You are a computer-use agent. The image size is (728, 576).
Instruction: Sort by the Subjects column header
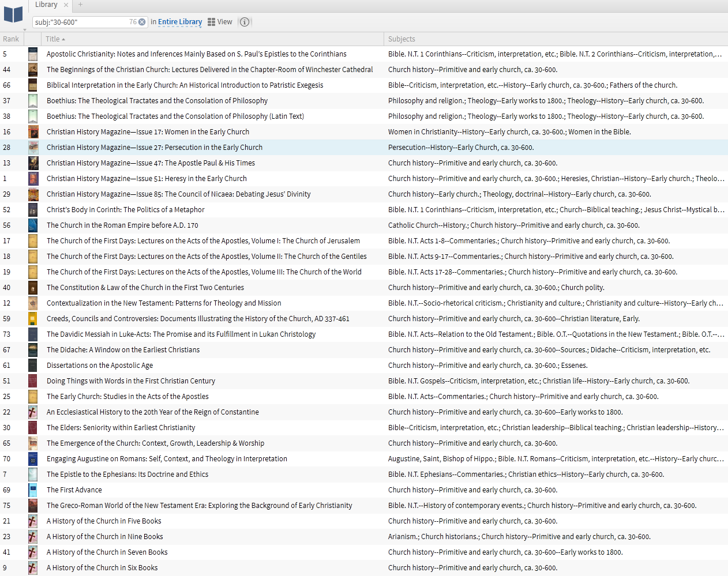[x=401, y=39]
